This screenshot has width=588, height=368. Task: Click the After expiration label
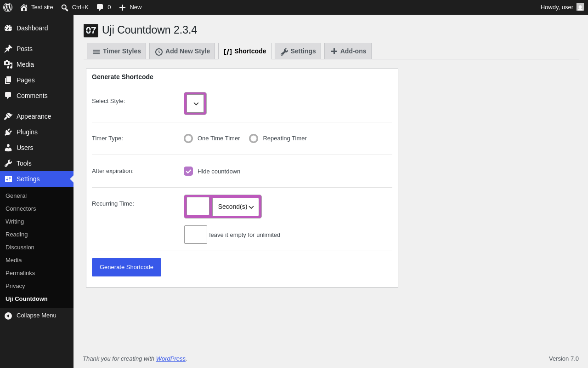(x=113, y=171)
